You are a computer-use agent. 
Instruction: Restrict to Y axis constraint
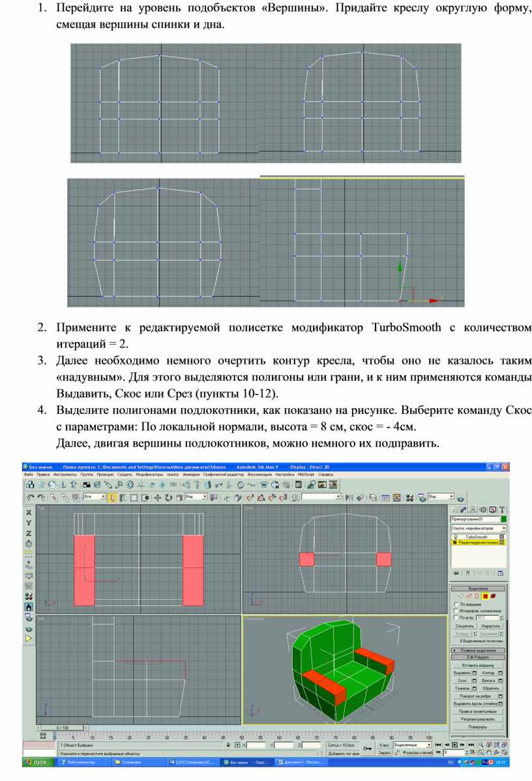29,522
